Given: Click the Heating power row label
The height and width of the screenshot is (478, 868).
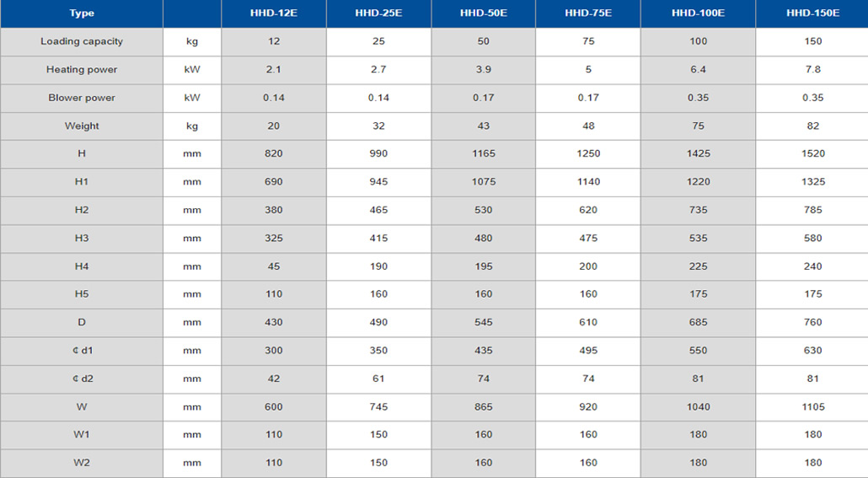Looking at the screenshot, I should [82, 70].
